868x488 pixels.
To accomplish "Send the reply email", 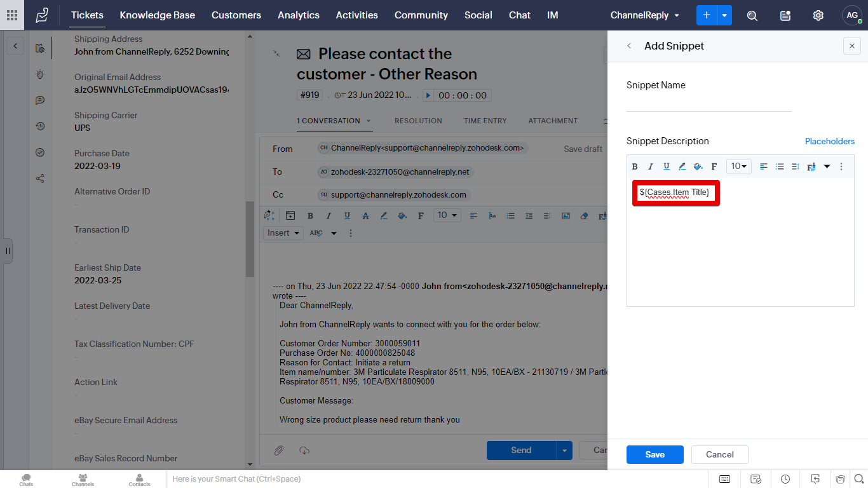I will pyautogui.click(x=521, y=451).
